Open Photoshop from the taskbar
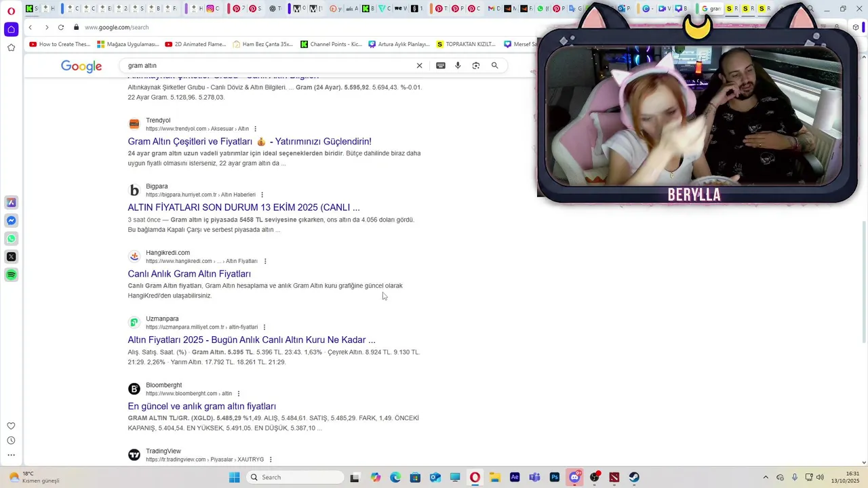The image size is (868, 488). click(555, 477)
